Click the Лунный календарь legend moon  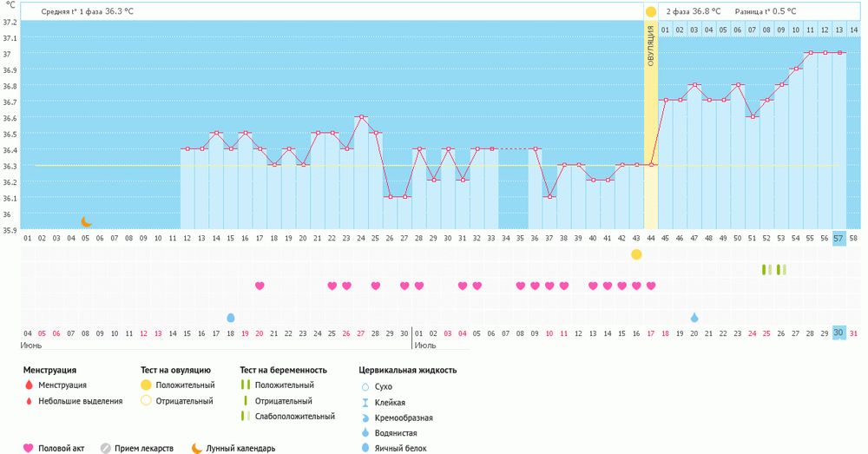[196, 448]
